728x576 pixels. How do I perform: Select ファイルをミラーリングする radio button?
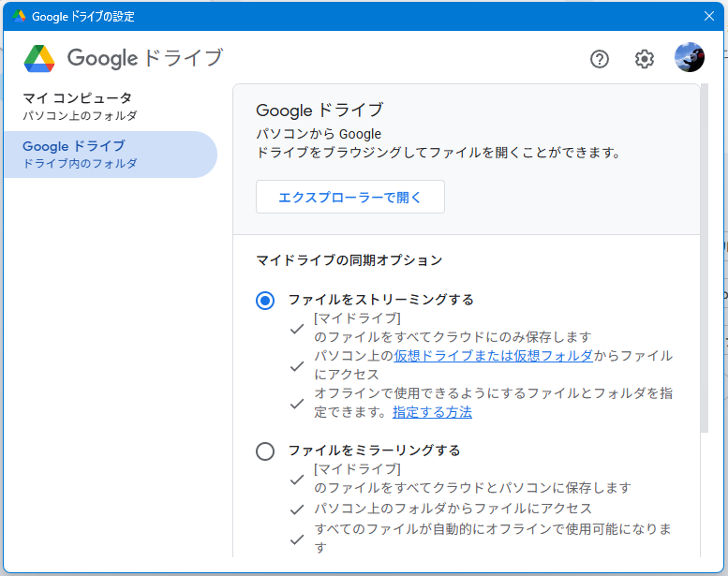point(265,451)
